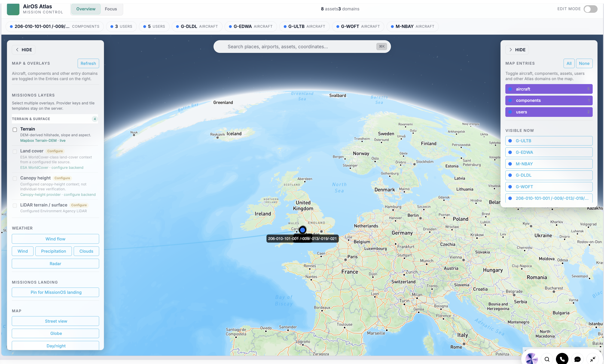Viewport: 604px width, 364px height.
Task: Click the ⌘K shortcut badge
Action: click(381, 47)
